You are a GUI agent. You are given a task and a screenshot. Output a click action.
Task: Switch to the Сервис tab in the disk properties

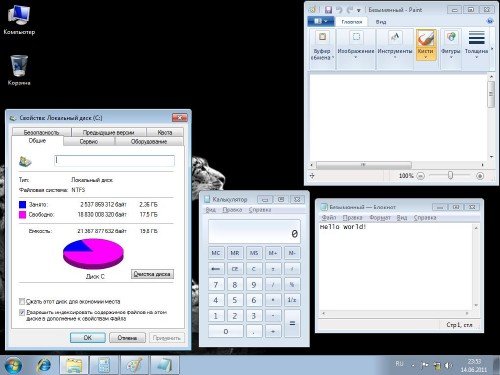(x=89, y=142)
